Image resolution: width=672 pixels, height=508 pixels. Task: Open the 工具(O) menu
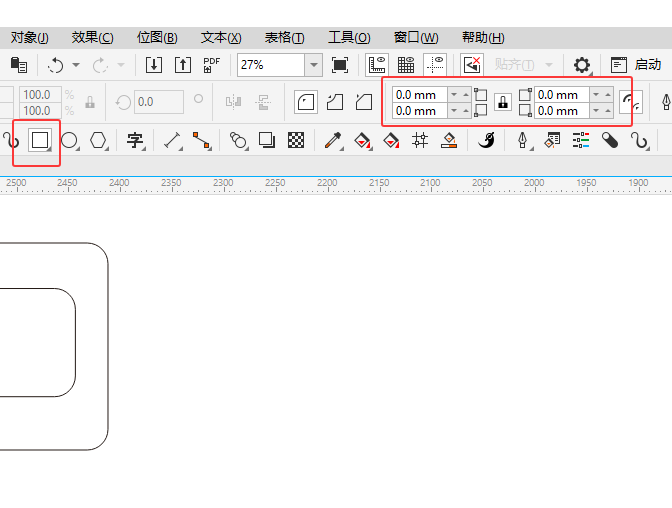click(x=349, y=38)
